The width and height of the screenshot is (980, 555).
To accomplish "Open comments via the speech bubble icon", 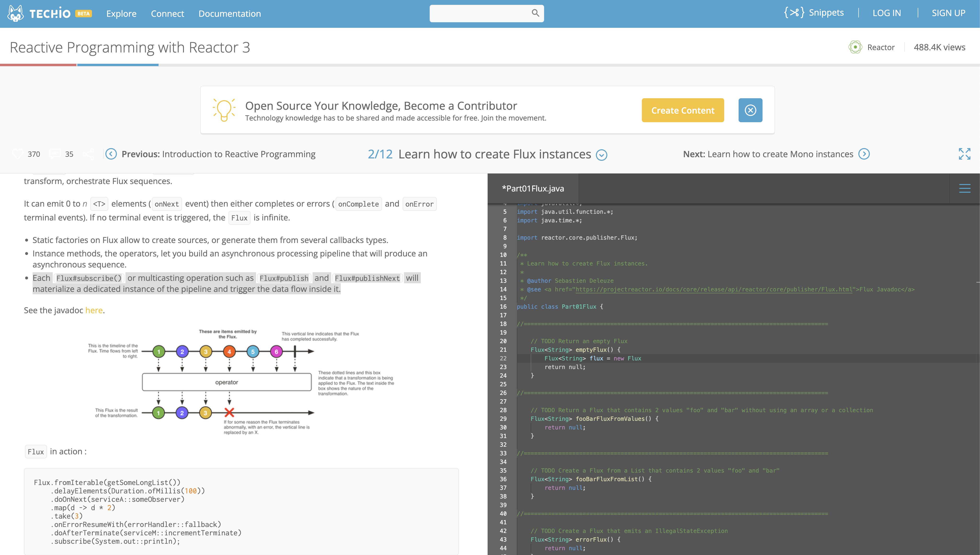I will (55, 154).
